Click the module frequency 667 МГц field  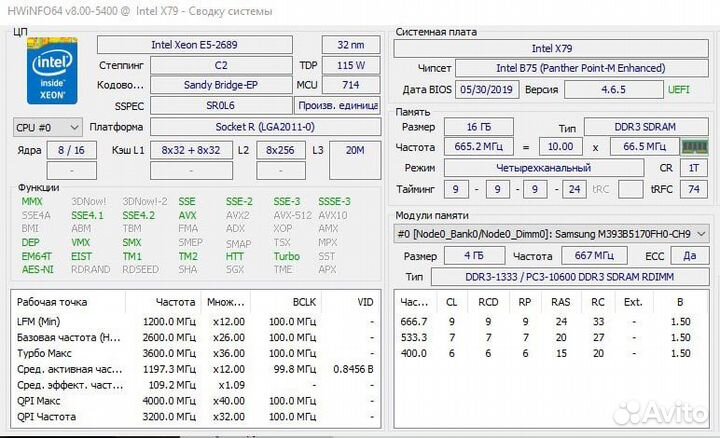point(594,256)
